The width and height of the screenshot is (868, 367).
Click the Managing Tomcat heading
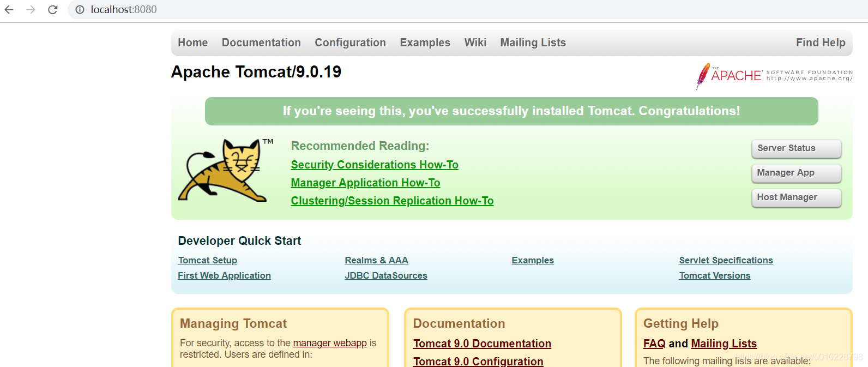point(233,323)
